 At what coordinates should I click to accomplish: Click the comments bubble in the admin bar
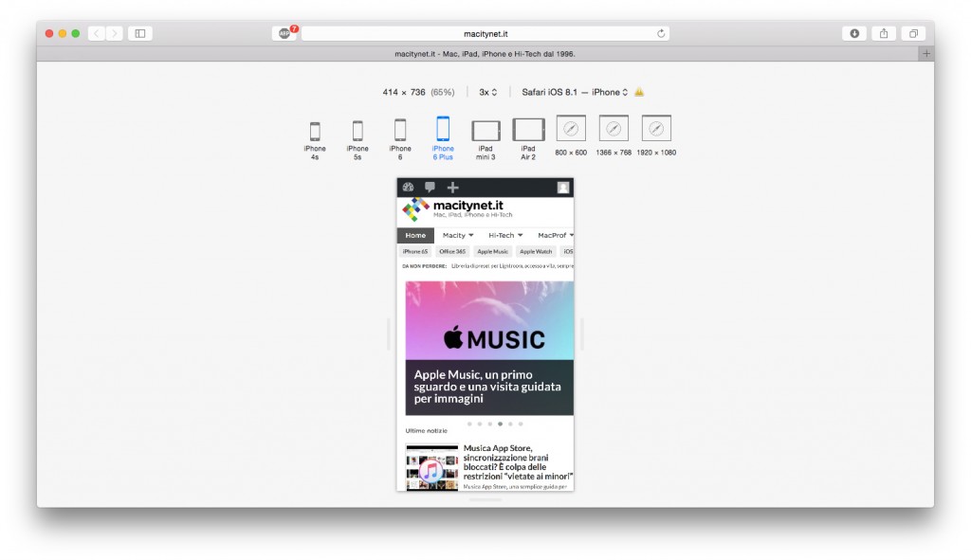click(x=431, y=188)
